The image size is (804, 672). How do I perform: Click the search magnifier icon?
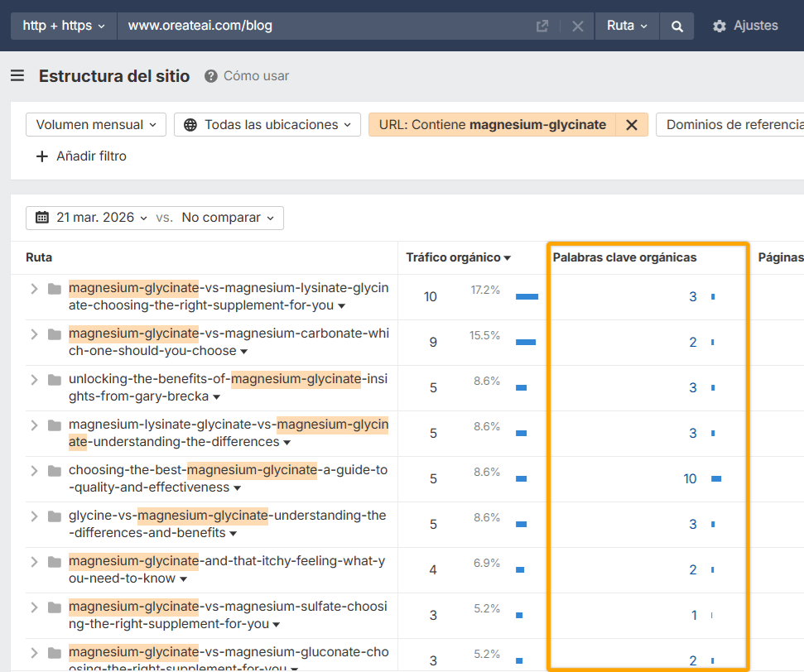coord(677,26)
